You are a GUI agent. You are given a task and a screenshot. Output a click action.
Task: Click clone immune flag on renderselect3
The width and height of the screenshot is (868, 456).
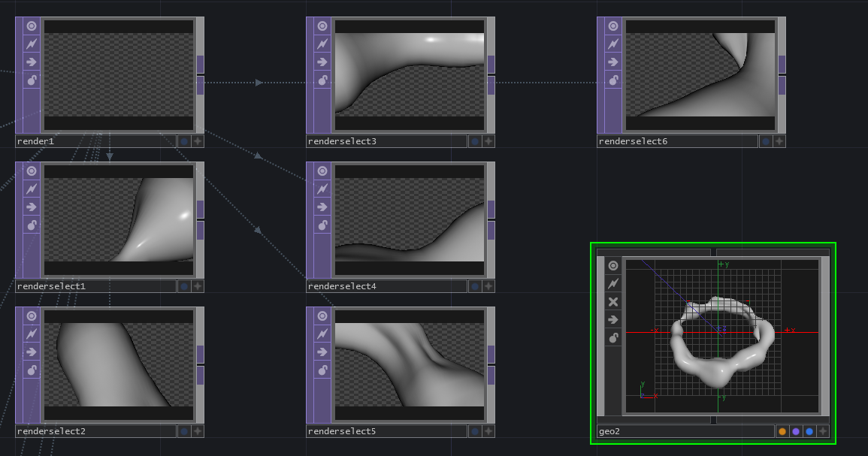click(322, 44)
